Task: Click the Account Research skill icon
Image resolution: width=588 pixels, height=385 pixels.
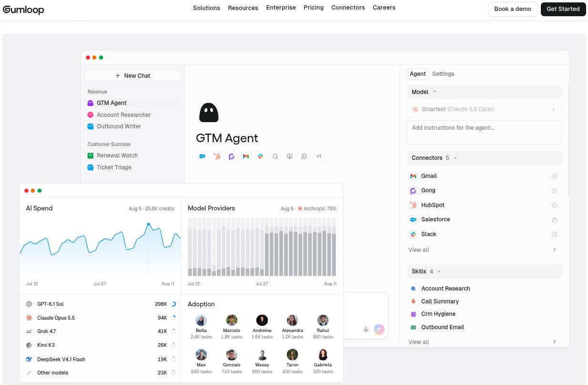Action: point(413,289)
